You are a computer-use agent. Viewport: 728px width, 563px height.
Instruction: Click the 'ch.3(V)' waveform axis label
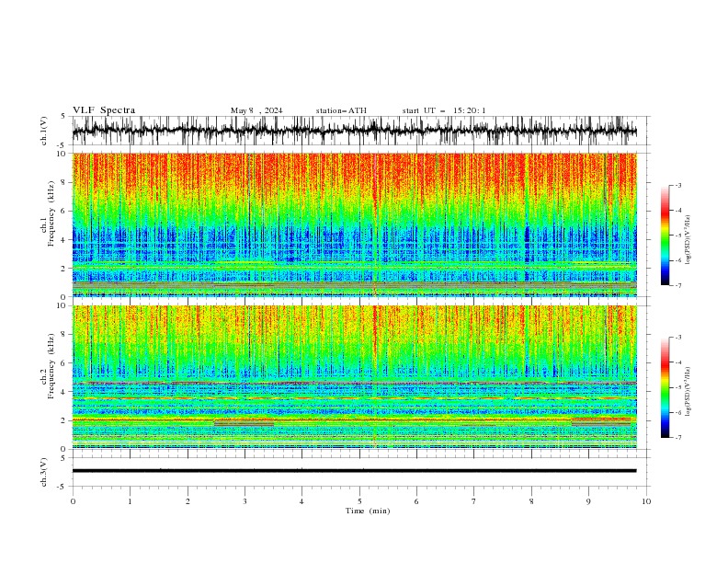(x=44, y=472)
